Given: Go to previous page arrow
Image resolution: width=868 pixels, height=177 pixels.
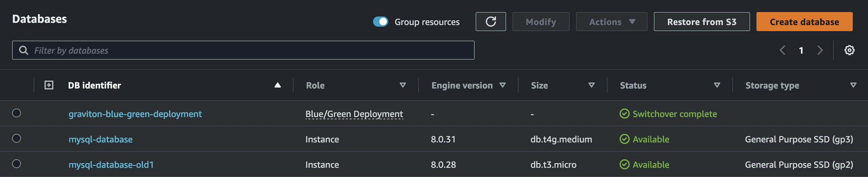Looking at the screenshot, I should coord(782,50).
